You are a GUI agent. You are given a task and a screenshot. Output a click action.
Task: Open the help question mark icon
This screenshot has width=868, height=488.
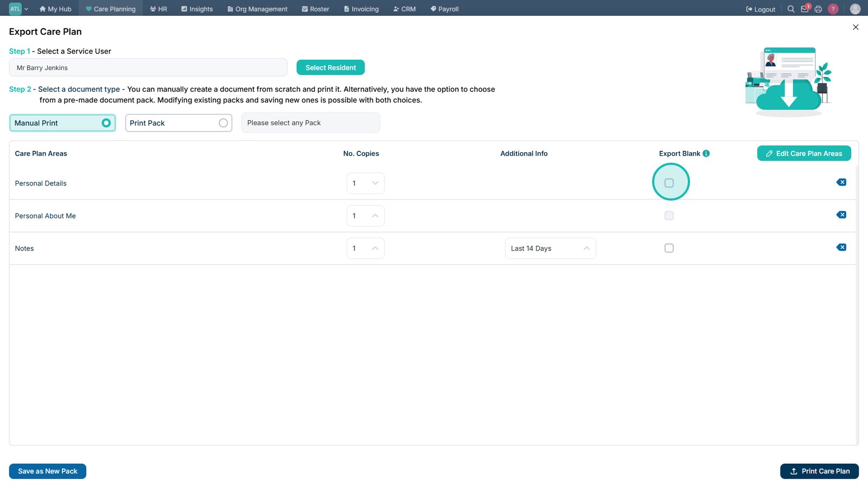coord(833,9)
